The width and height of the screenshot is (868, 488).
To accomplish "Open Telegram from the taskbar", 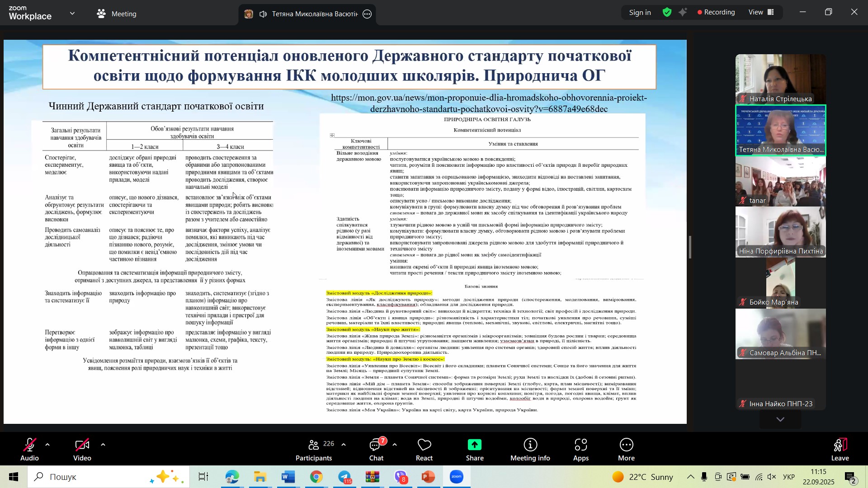I will (345, 477).
